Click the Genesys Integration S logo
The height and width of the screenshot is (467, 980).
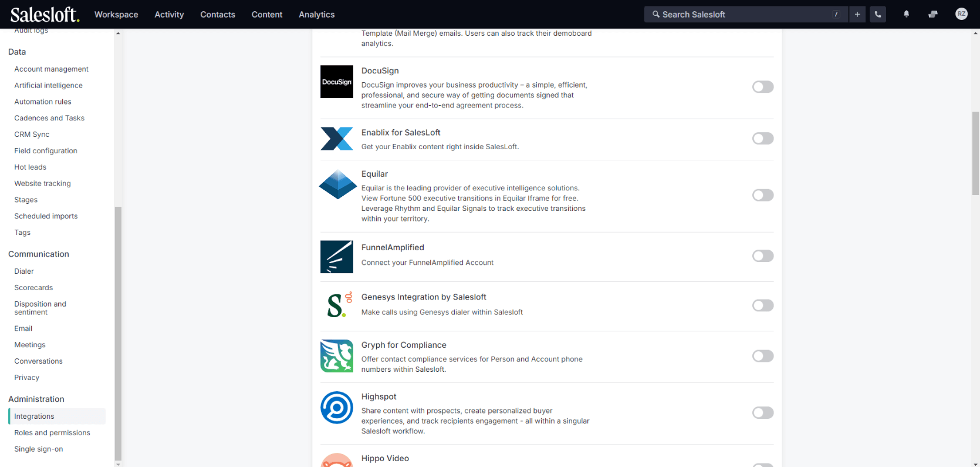tap(339, 305)
